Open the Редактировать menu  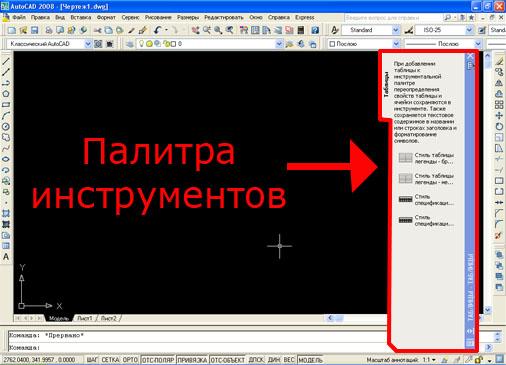pos(224,17)
